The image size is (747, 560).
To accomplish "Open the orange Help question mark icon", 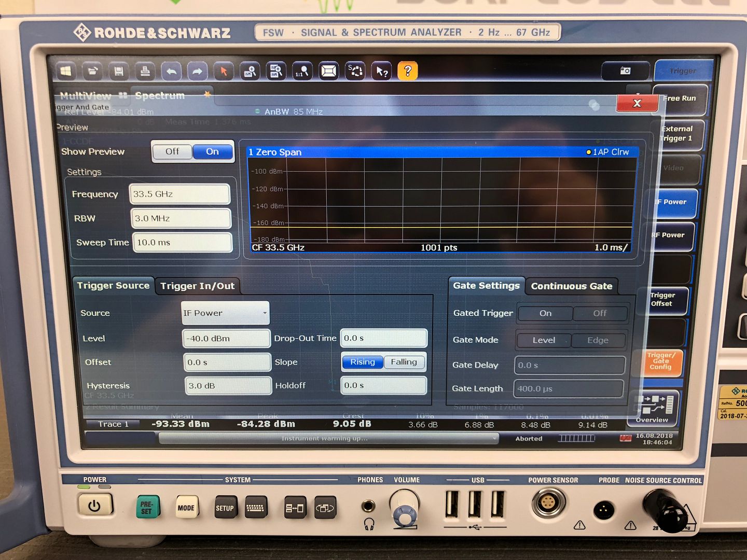I will [408, 71].
